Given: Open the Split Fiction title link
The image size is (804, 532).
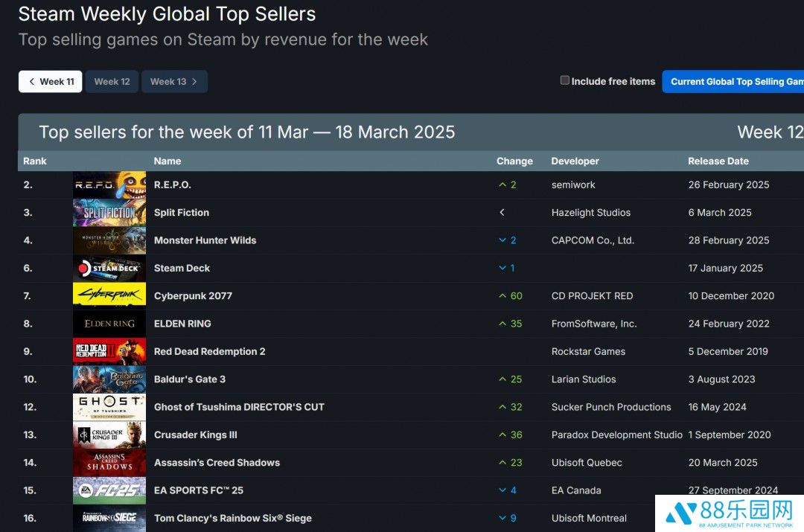Looking at the screenshot, I should (182, 213).
